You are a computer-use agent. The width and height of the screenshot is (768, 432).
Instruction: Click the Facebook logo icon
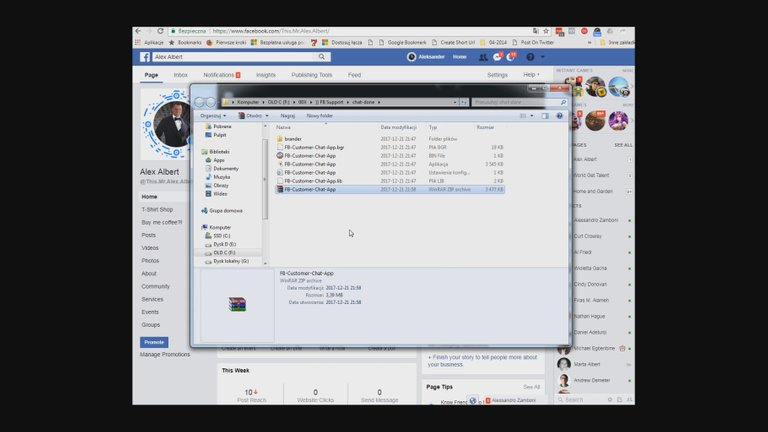coord(145,57)
